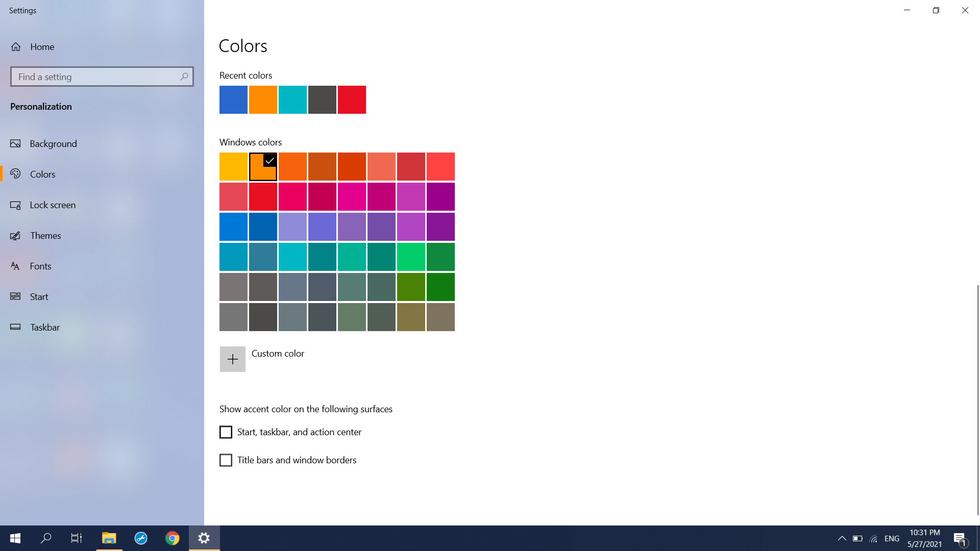The image size is (980, 551).
Task: Click the Background picture icon
Action: [x=15, y=143]
